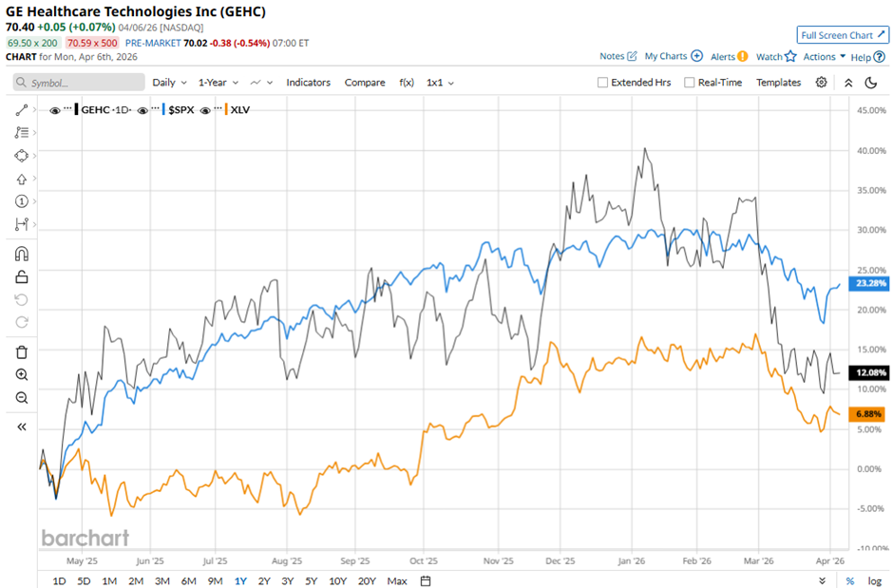Select the 6M time range
This screenshot has height=588, width=893.
point(188,580)
